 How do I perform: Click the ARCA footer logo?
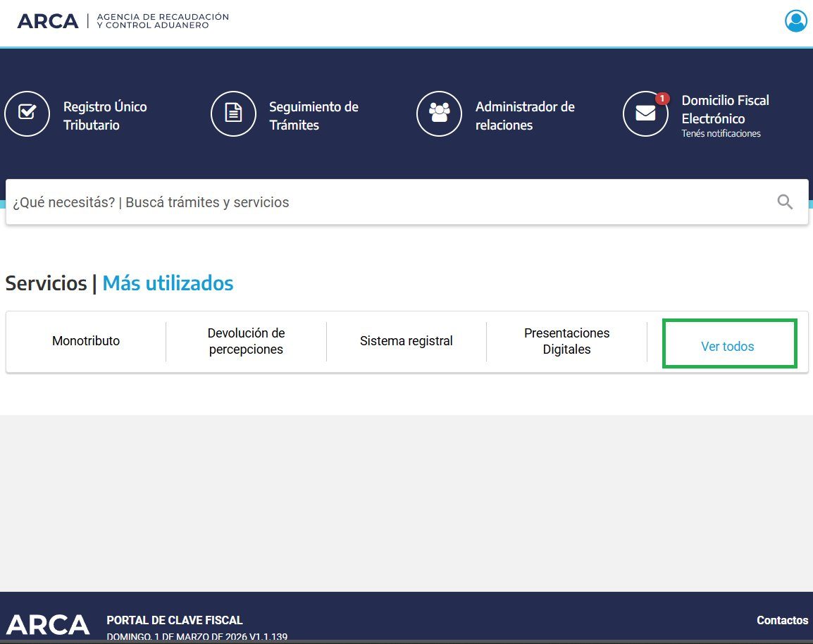(x=48, y=625)
